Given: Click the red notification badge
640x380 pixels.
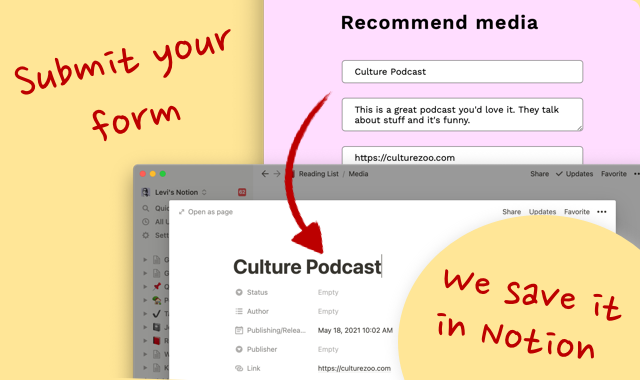Looking at the screenshot, I should point(242,192).
